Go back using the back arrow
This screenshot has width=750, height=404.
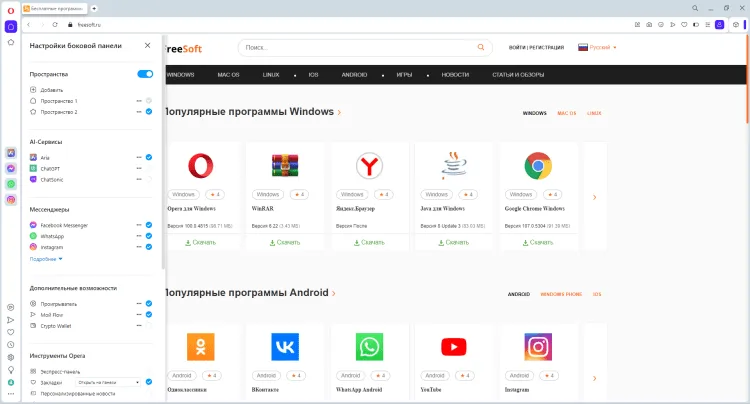coord(29,24)
